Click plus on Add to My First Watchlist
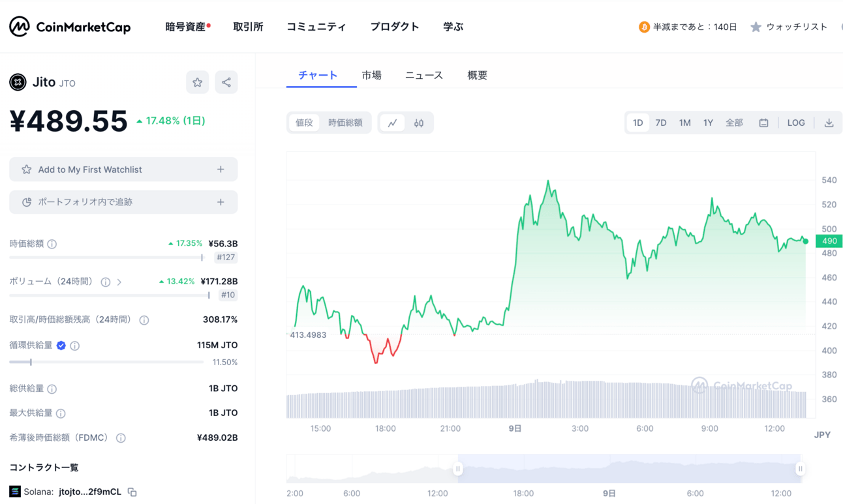This screenshot has height=504, width=843. pos(221,170)
